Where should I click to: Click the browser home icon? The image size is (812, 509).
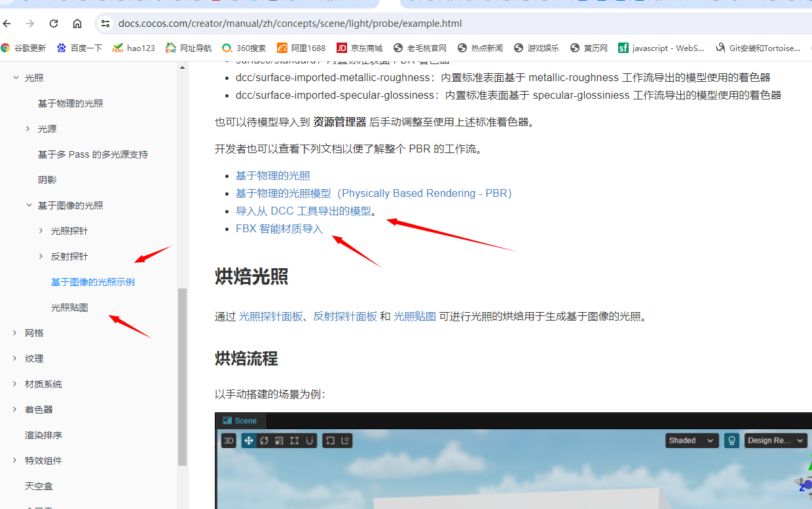click(x=77, y=24)
